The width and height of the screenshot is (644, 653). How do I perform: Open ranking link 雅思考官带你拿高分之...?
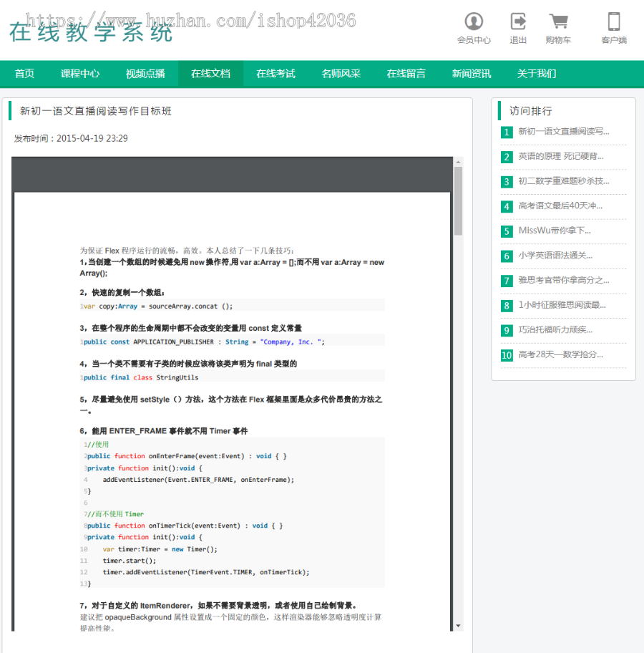[564, 280]
